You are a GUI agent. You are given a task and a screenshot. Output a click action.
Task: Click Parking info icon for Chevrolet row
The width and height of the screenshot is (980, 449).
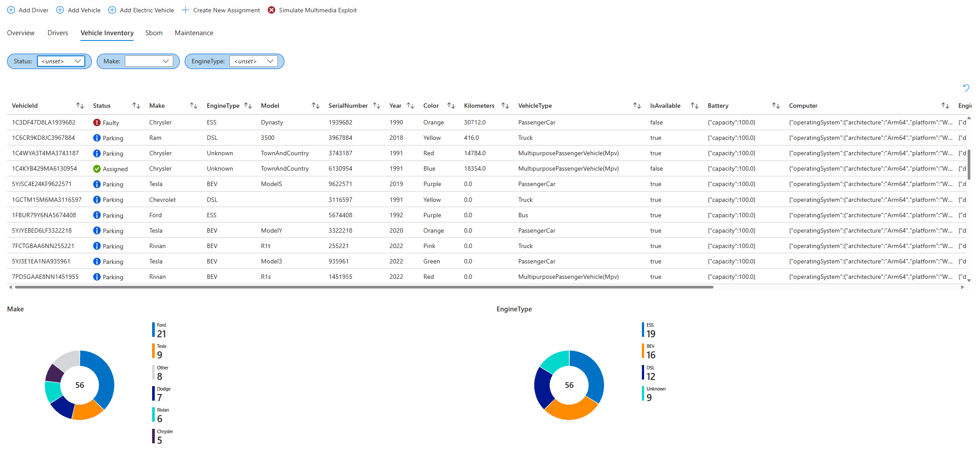click(x=97, y=200)
